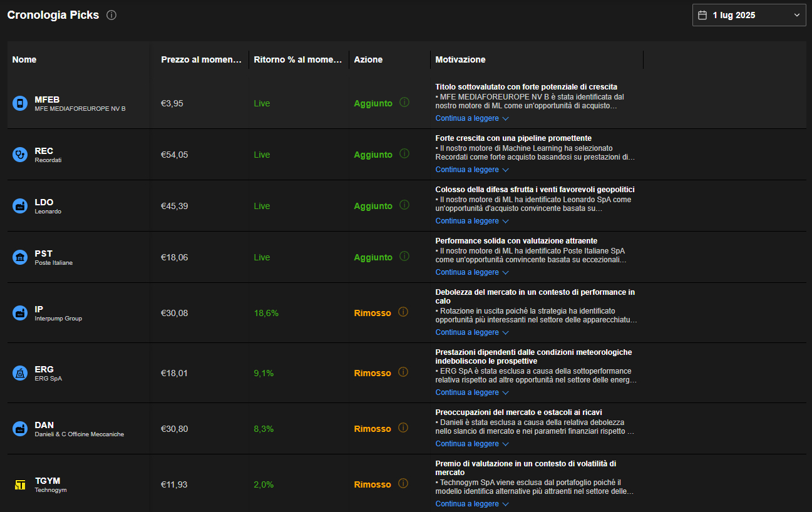812x512 pixels.
Task: Click company name MFE MEDIAFOREUROPE NV B
Action: [80, 109]
